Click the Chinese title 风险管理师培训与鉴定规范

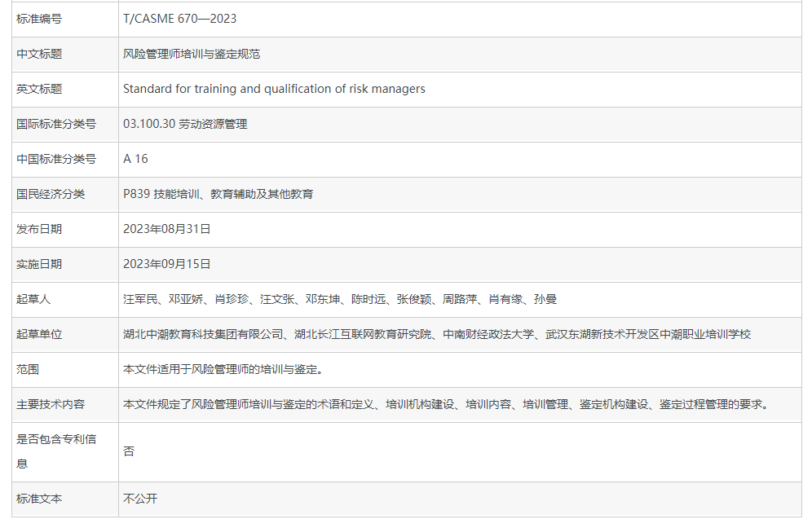tap(192, 54)
